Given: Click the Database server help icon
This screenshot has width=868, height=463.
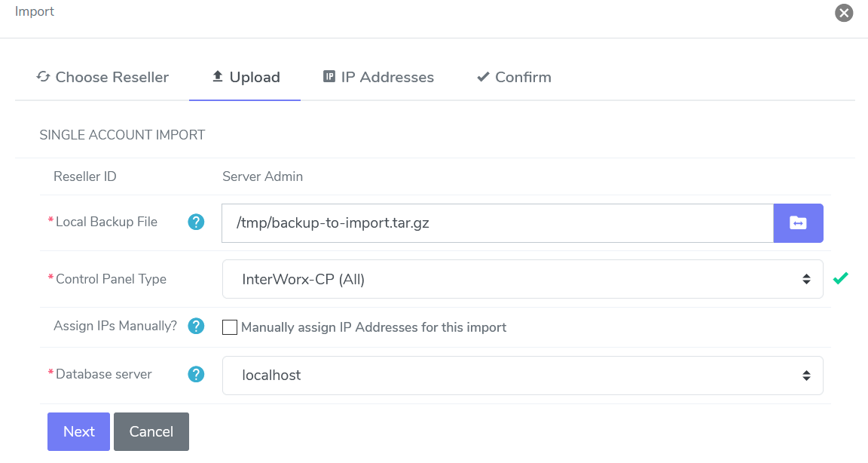Looking at the screenshot, I should coord(196,374).
